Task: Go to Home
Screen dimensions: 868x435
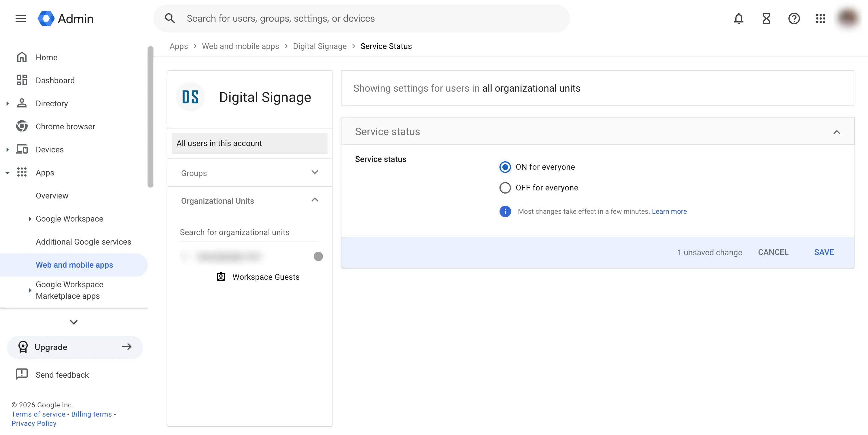Action: [46, 57]
